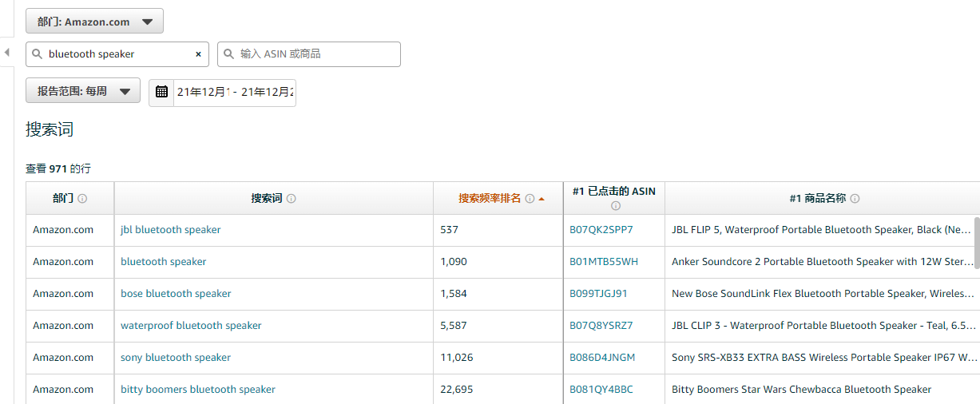Click the bitty boomers bluetooth speaker link
980x404 pixels.
coord(197,390)
